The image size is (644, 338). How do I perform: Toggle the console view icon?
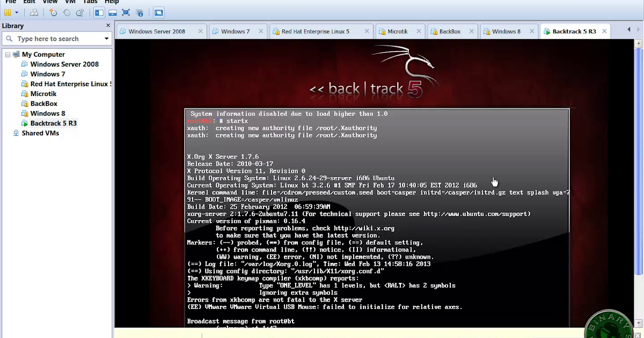click(158, 12)
